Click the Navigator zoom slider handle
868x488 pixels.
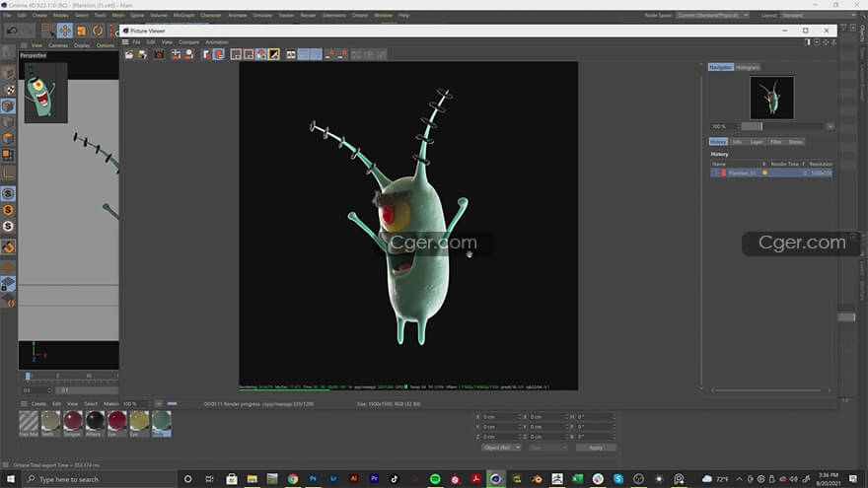[761, 127]
